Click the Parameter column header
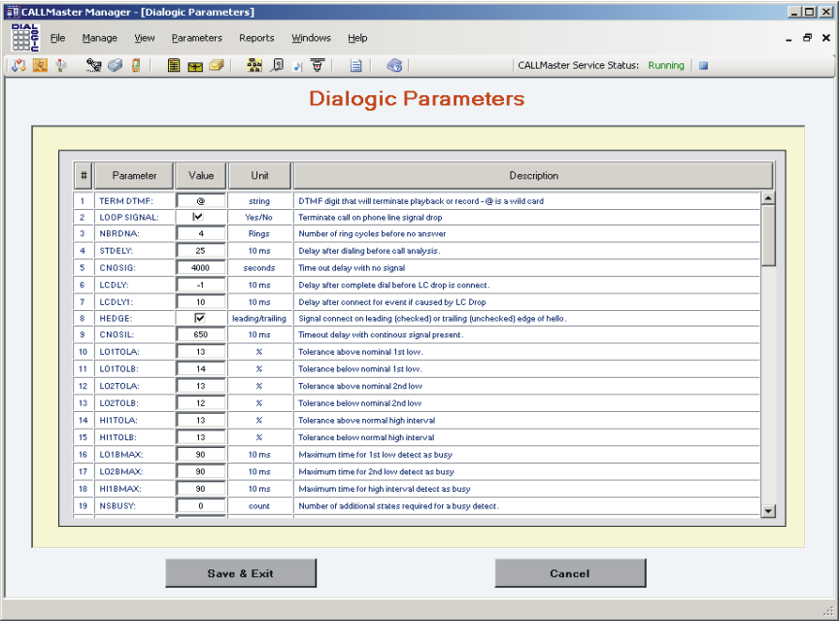Screen dimensions: 840x621 (134, 175)
